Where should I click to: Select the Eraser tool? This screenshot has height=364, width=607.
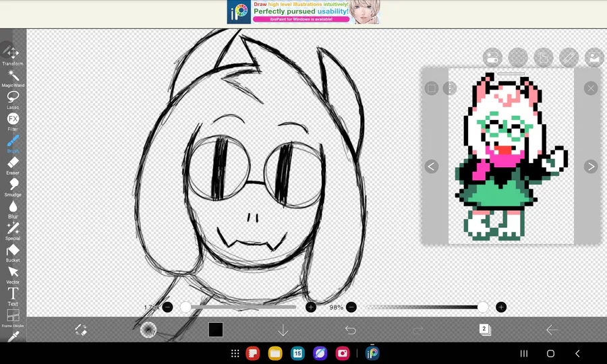tap(13, 166)
